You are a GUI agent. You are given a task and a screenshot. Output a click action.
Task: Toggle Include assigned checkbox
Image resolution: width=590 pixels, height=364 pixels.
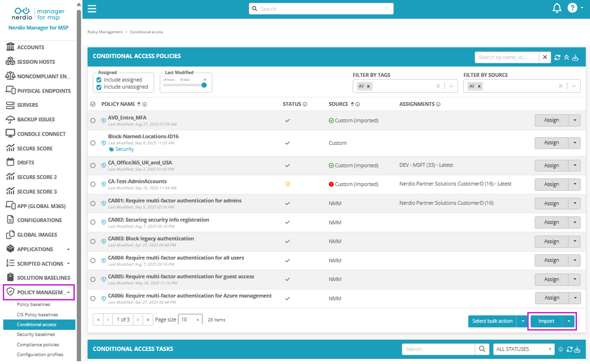tap(99, 80)
